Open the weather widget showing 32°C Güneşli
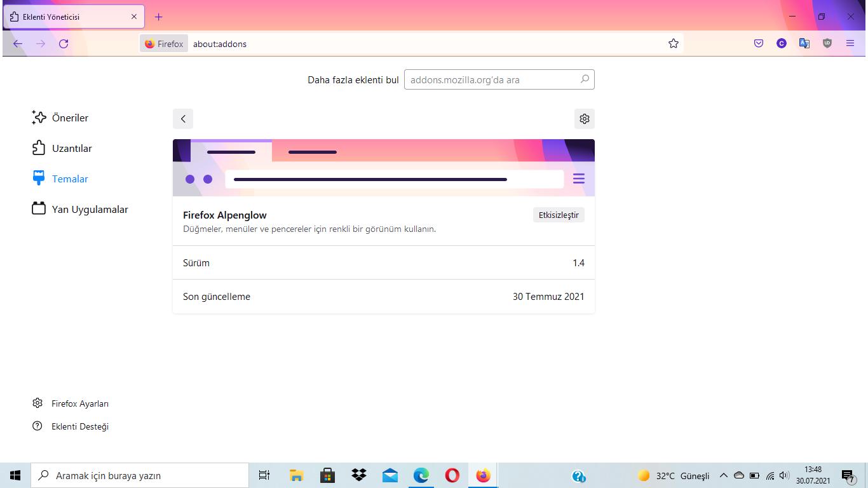868x488 pixels. click(x=674, y=475)
